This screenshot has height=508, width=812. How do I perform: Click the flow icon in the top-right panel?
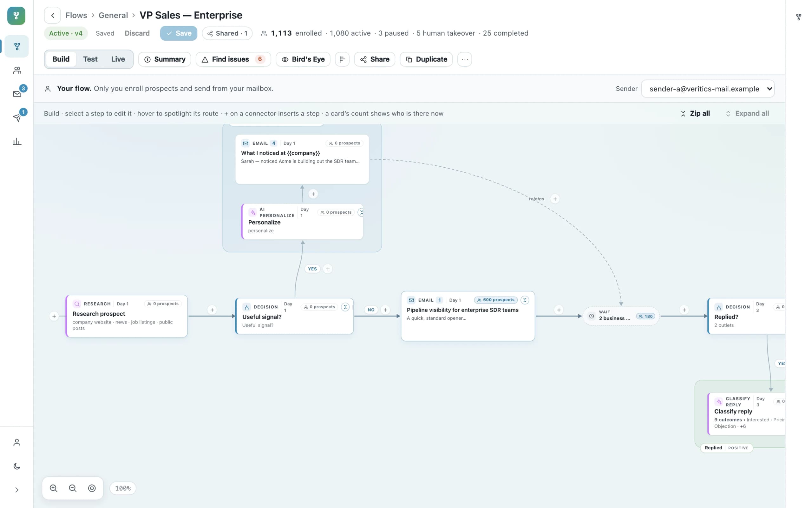click(x=799, y=17)
